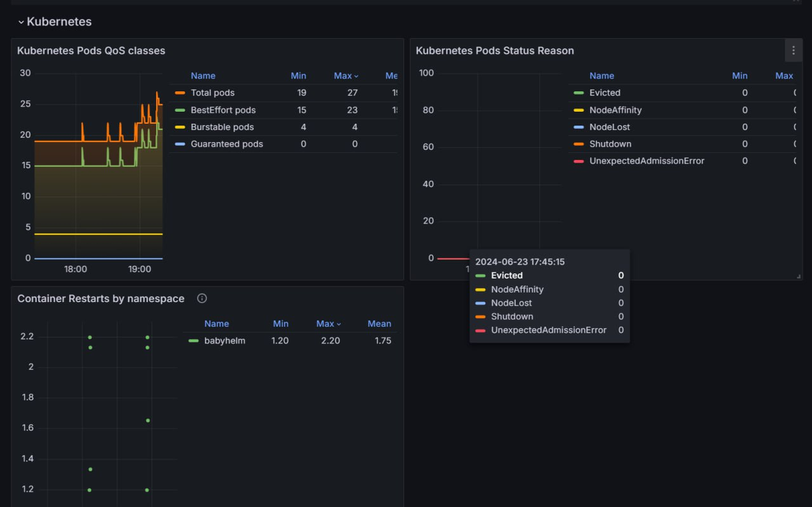Image resolution: width=812 pixels, height=507 pixels.
Task: Toggle the UnexpectedAdmissionError series in panel legend
Action: pyautogui.click(x=646, y=161)
